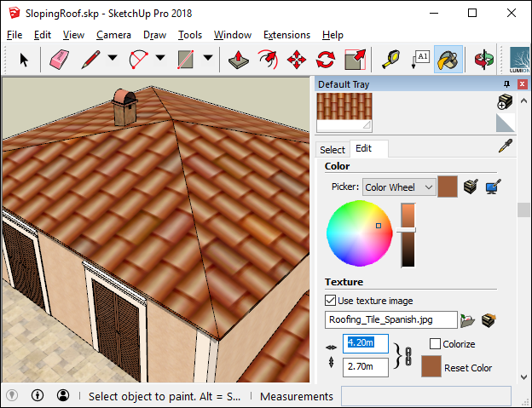Toggle the aspect ratio lock chain

point(408,355)
